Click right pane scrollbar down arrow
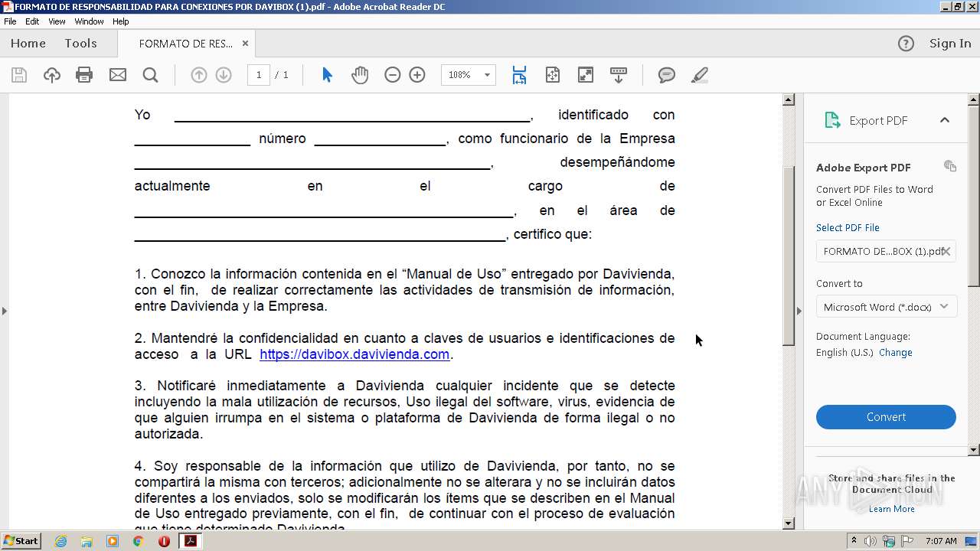The height and width of the screenshot is (551, 980). (974, 450)
